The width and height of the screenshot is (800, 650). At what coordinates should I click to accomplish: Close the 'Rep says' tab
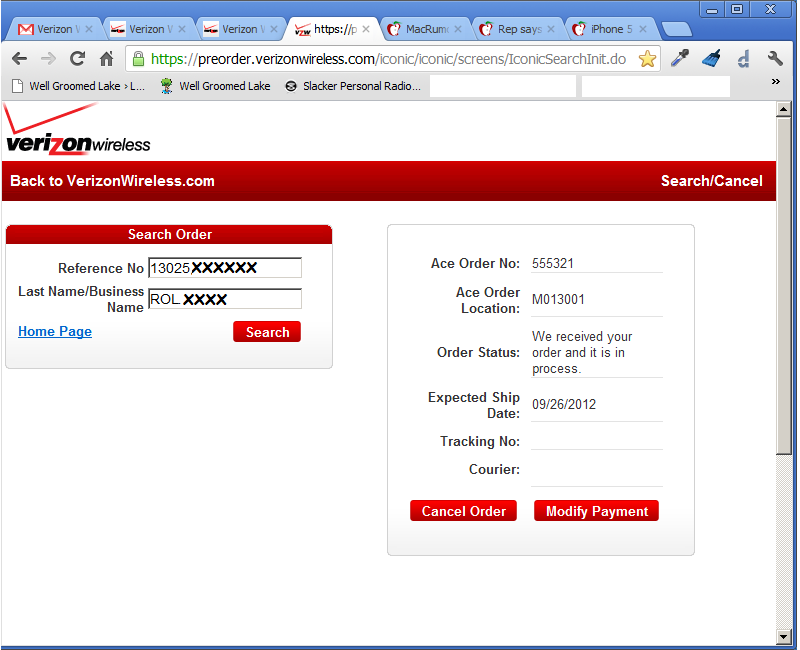pyautogui.click(x=551, y=29)
